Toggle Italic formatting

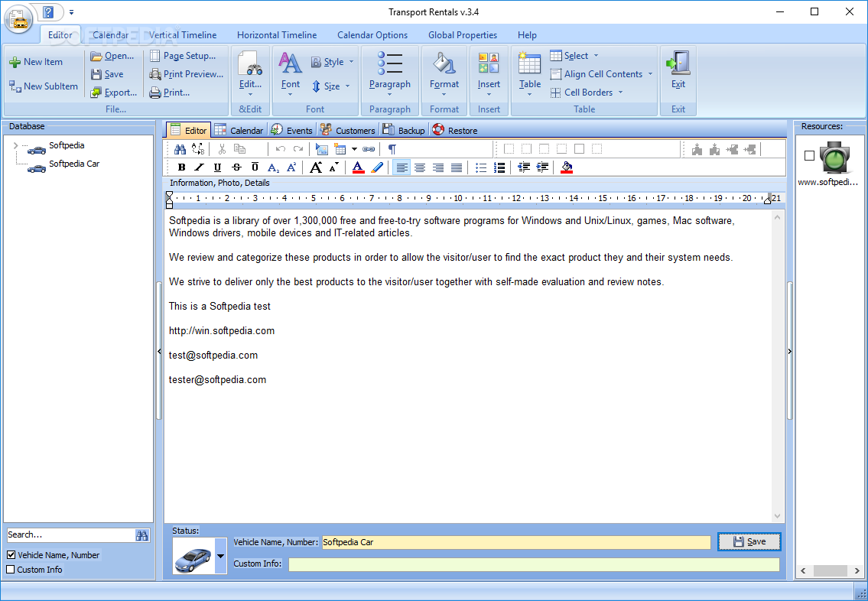[x=200, y=167]
